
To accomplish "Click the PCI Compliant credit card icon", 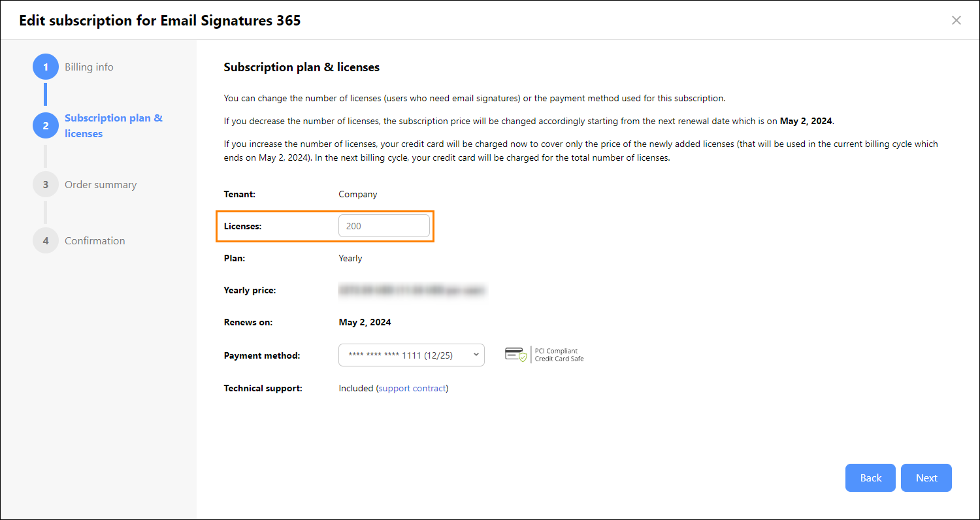I will click(x=515, y=355).
